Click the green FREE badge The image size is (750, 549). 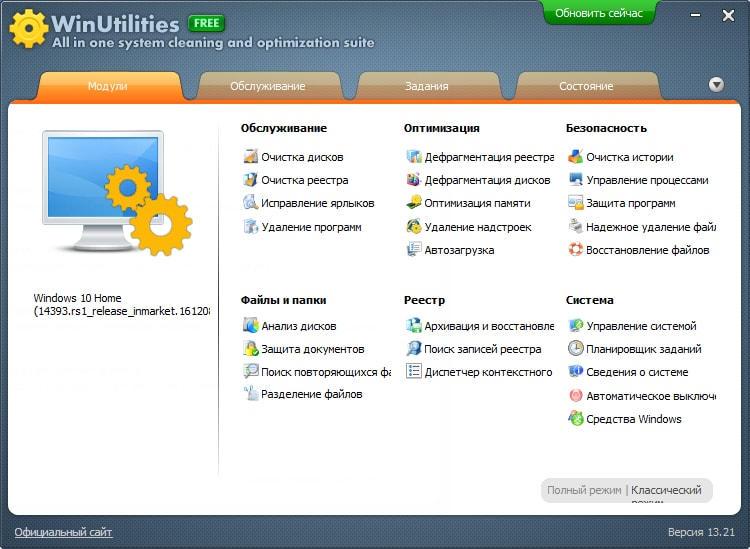207,23
